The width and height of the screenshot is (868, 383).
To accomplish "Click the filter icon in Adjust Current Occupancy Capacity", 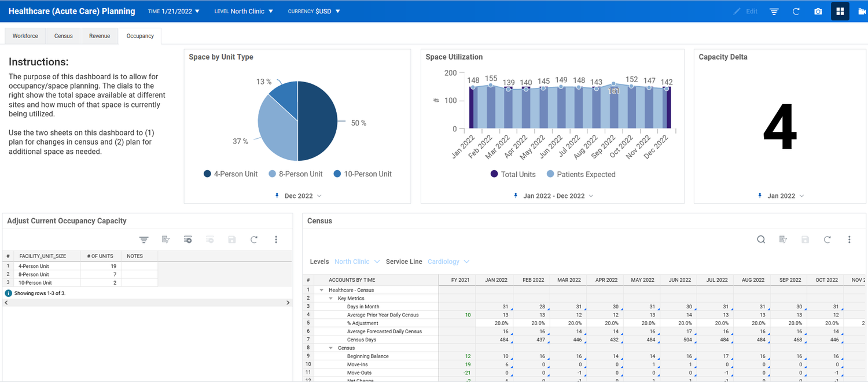I will tap(144, 239).
